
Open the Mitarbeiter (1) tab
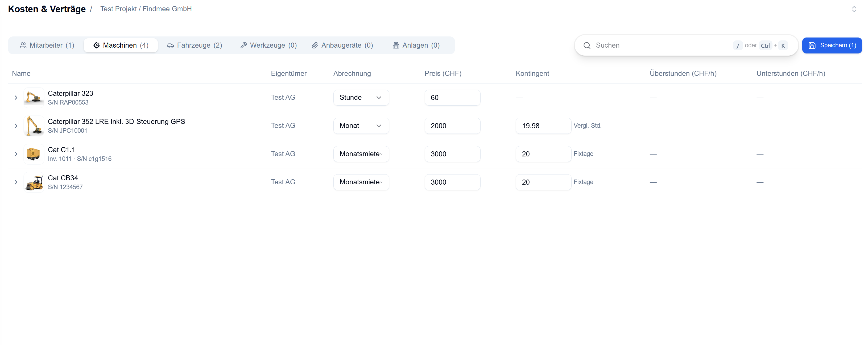(47, 45)
